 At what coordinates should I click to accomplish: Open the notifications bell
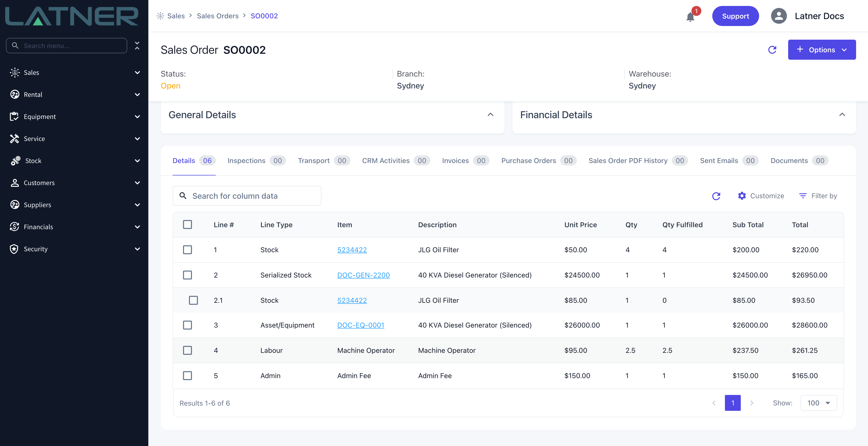tap(690, 17)
